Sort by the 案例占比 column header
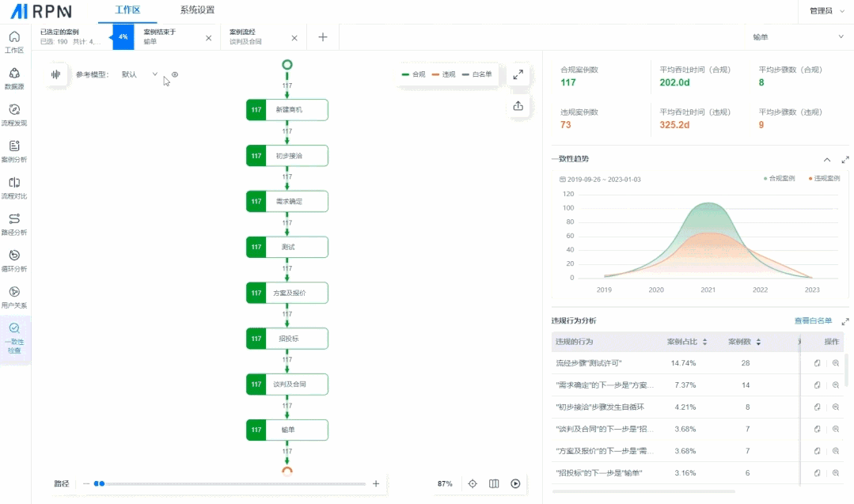The width and height of the screenshot is (854, 504). pos(686,342)
